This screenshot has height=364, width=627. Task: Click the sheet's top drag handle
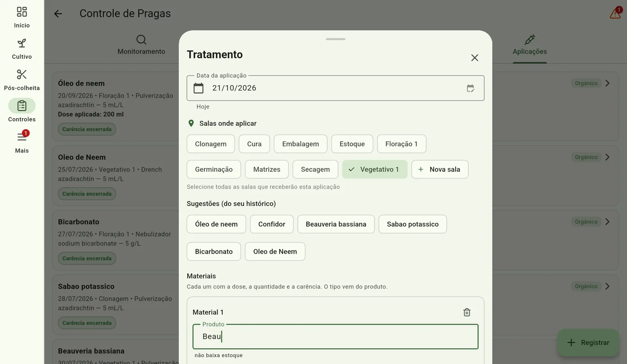335,39
